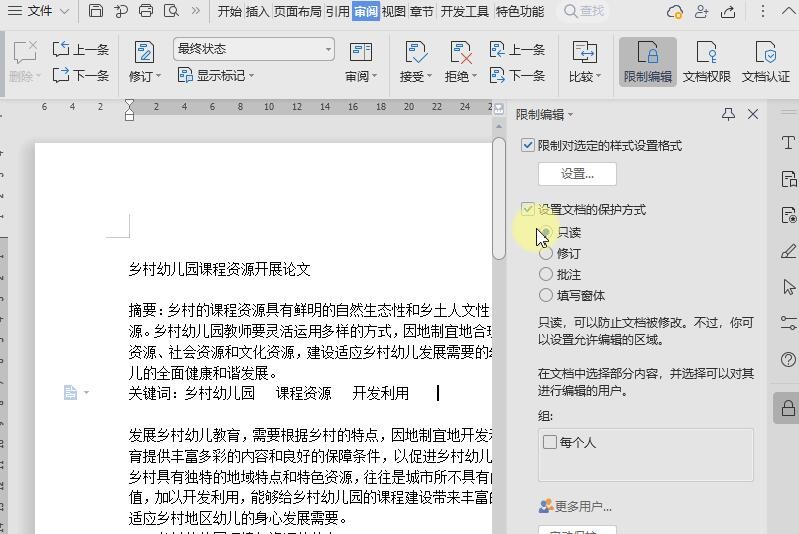Check the 每个人 group checkbox
The width and height of the screenshot is (799, 534).
click(550, 442)
